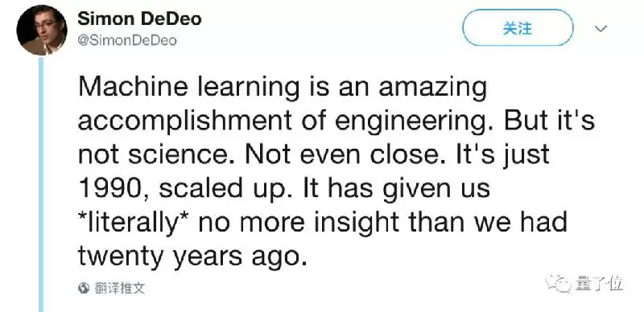Image resolution: width=644 pixels, height=312 pixels.
Task: Click the blue vertical thread line
Action: [41, 184]
